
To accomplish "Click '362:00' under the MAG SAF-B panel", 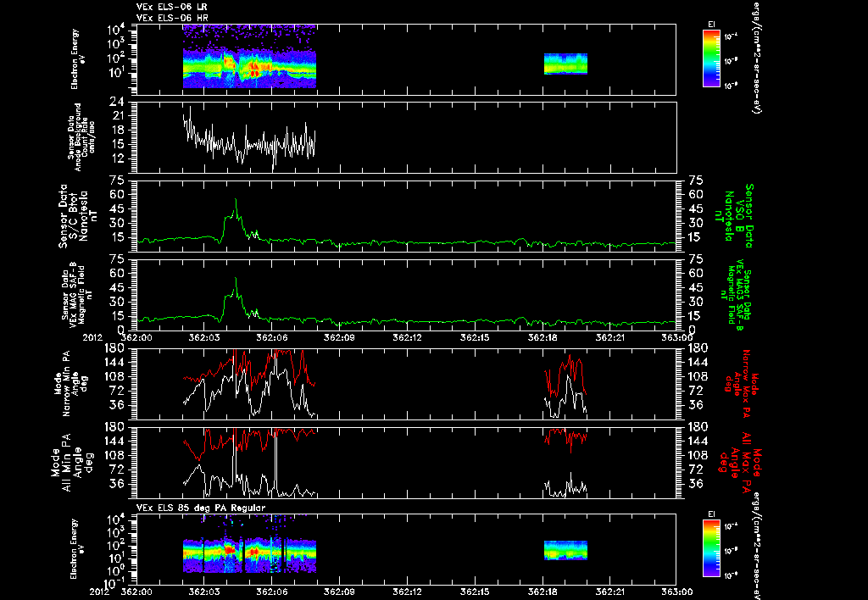I will 136,337.
